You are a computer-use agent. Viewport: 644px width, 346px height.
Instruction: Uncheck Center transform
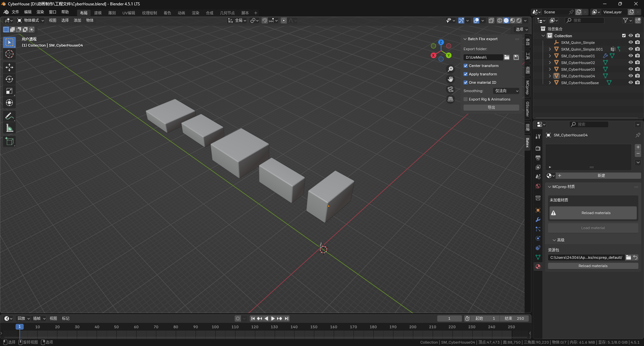tap(466, 66)
